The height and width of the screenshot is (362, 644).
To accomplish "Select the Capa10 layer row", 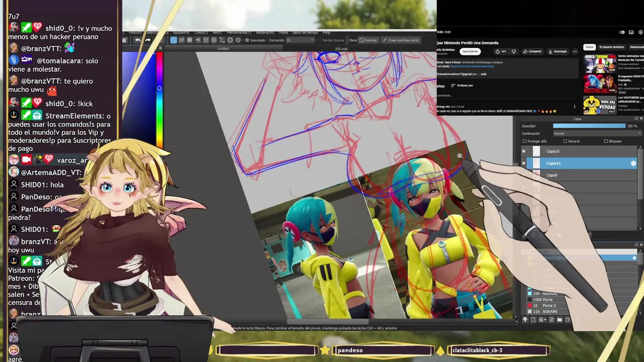I will pos(579,151).
